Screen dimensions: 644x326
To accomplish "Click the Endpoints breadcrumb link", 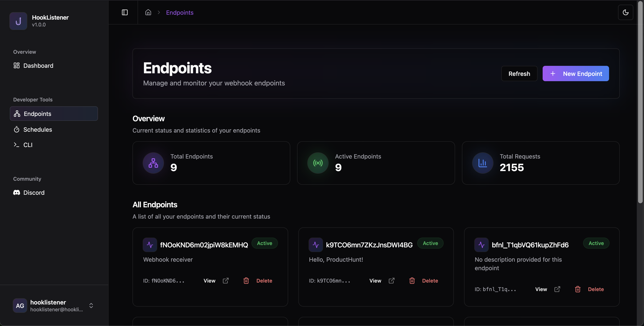I will (180, 13).
